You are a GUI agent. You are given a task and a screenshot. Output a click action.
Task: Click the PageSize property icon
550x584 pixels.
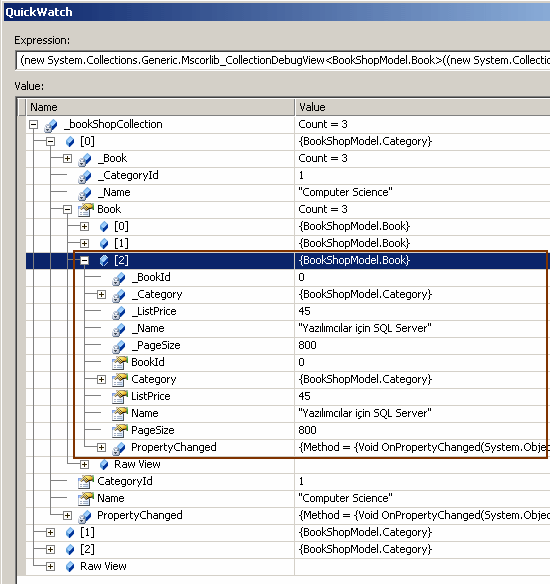coord(120,431)
